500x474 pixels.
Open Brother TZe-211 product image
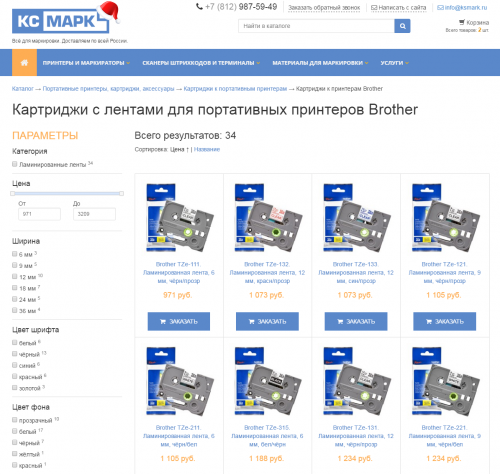pyautogui.click(x=179, y=381)
